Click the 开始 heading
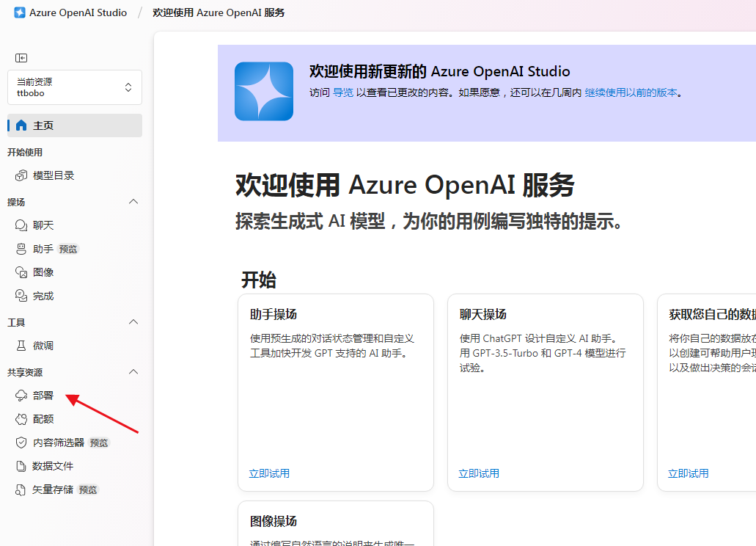The height and width of the screenshot is (546, 756). point(258,280)
